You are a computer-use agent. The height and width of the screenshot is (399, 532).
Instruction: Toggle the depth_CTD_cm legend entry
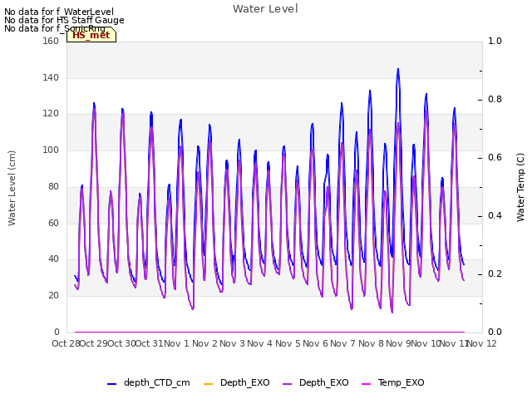point(148,383)
